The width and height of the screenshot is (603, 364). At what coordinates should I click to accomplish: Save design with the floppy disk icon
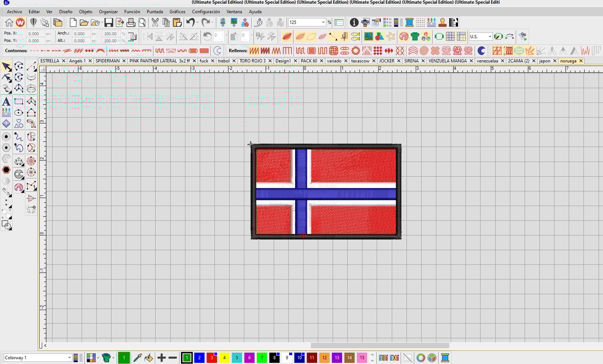[x=109, y=22]
